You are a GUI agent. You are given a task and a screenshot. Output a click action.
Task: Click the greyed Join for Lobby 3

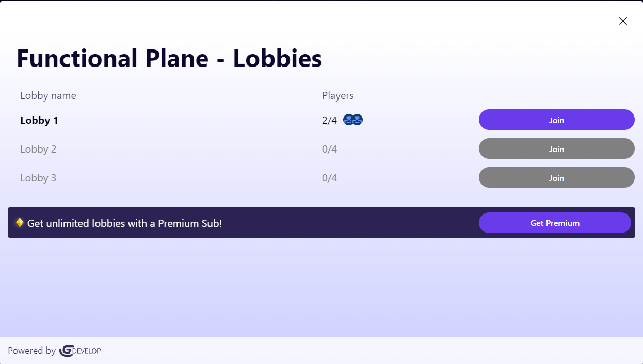click(x=556, y=177)
